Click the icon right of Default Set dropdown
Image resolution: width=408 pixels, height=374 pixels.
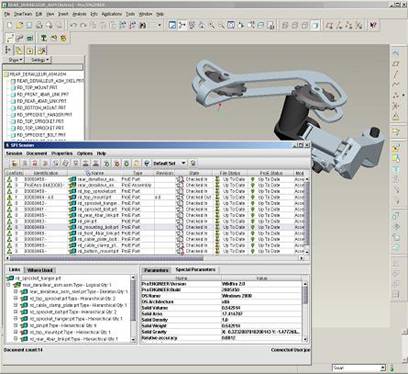point(193,163)
